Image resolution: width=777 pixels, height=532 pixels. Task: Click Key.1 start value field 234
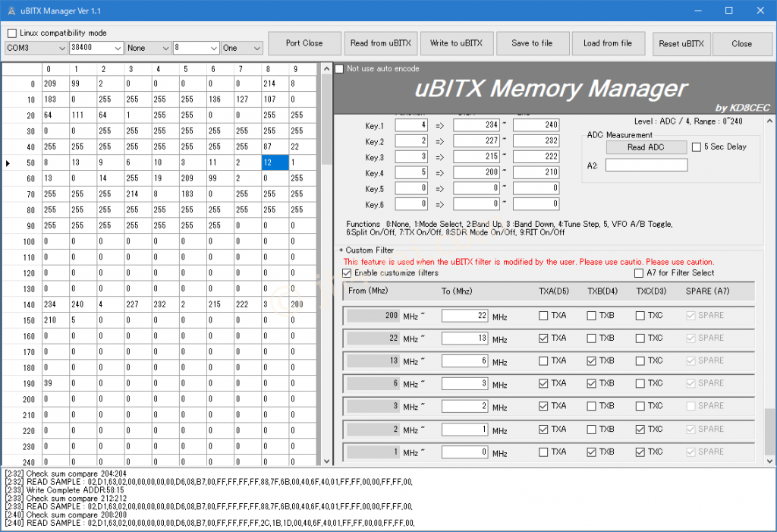(x=477, y=125)
